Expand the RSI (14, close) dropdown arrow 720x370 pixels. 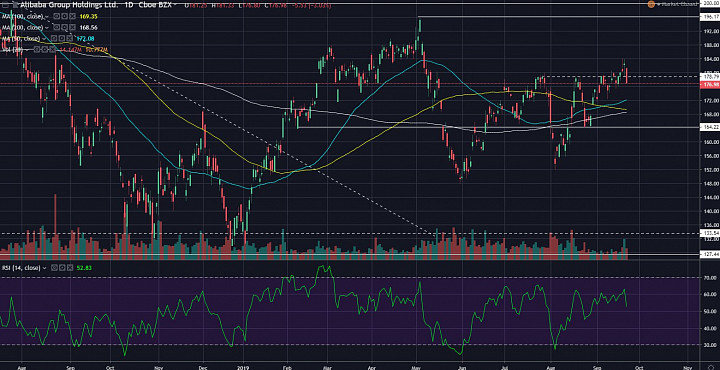[44, 268]
